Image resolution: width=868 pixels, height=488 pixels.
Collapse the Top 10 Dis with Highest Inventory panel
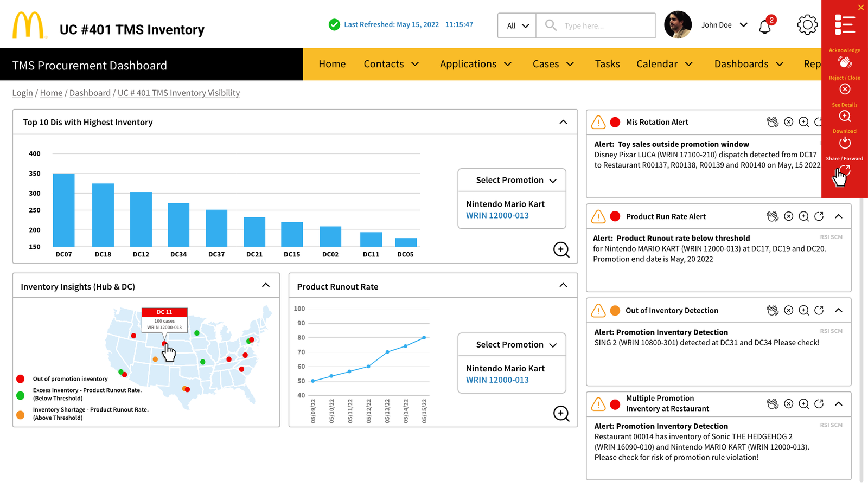pos(563,122)
